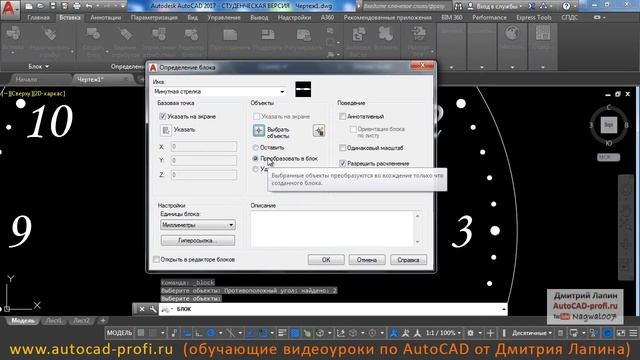The image size is (640, 360).
Task: Click the Отмена button
Action: click(x=367, y=260)
